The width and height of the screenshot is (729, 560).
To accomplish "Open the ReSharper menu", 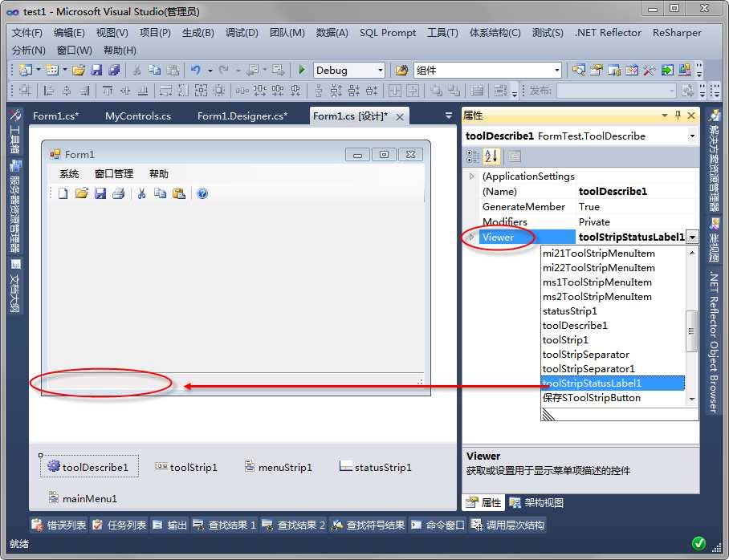I will tap(677, 33).
